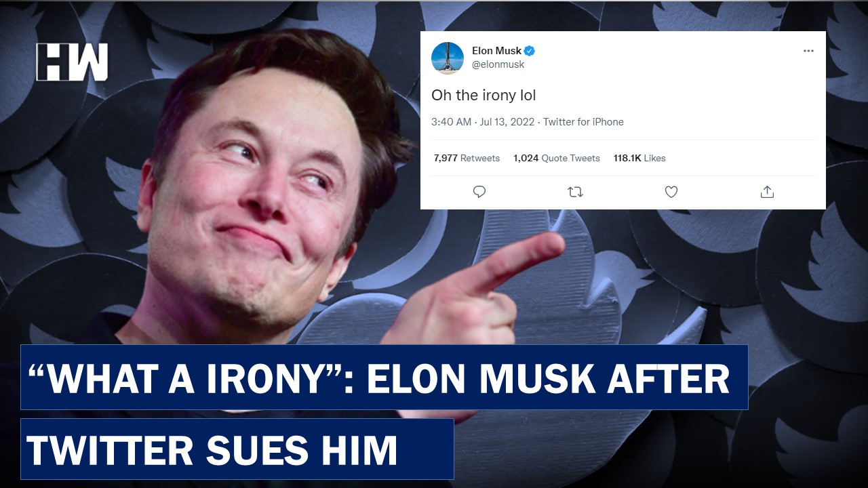
Task: Open the @elonmusk handle link
Action: point(498,64)
